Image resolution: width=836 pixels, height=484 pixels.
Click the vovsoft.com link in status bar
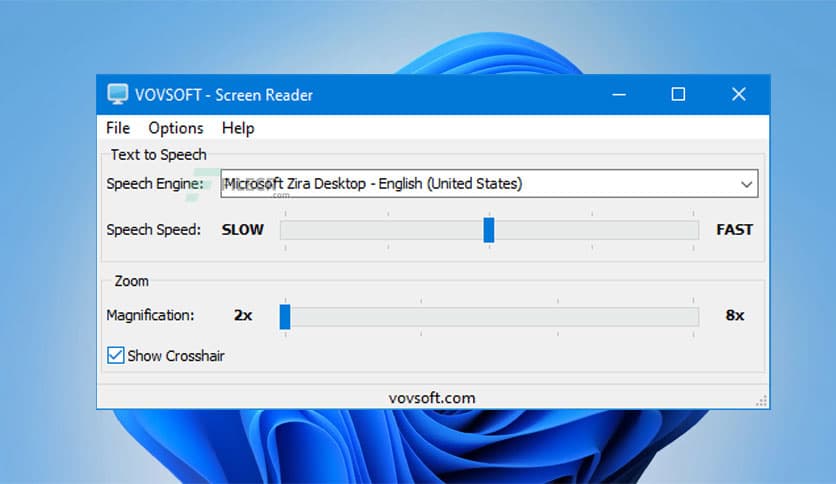pyautogui.click(x=432, y=398)
